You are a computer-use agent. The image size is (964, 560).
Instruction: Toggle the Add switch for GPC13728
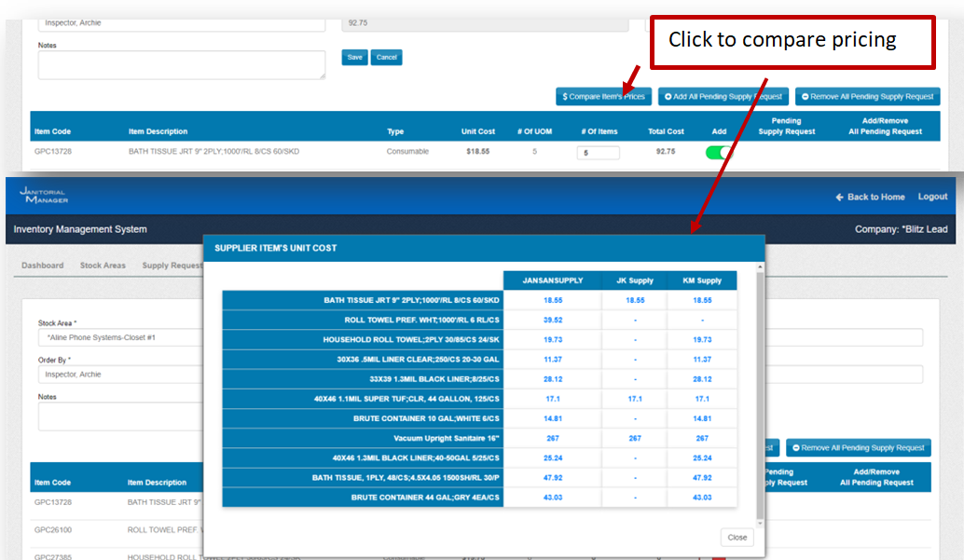718,152
